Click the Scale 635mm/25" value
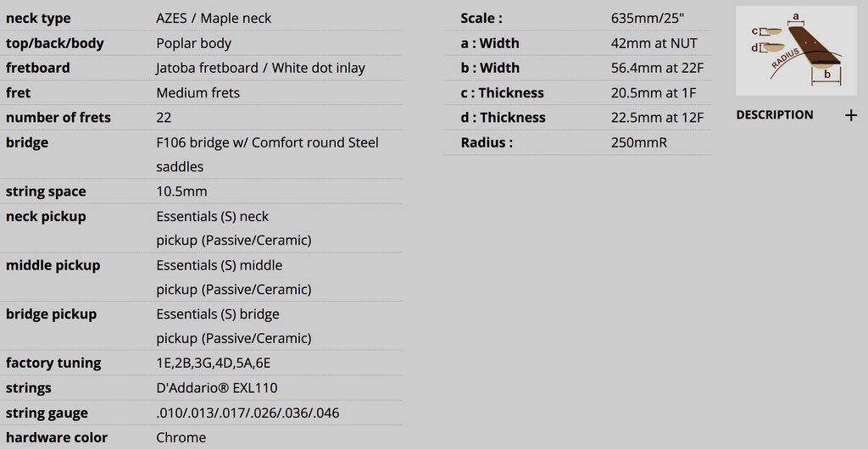The height and width of the screenshot is (449, 868). (648, 19)
